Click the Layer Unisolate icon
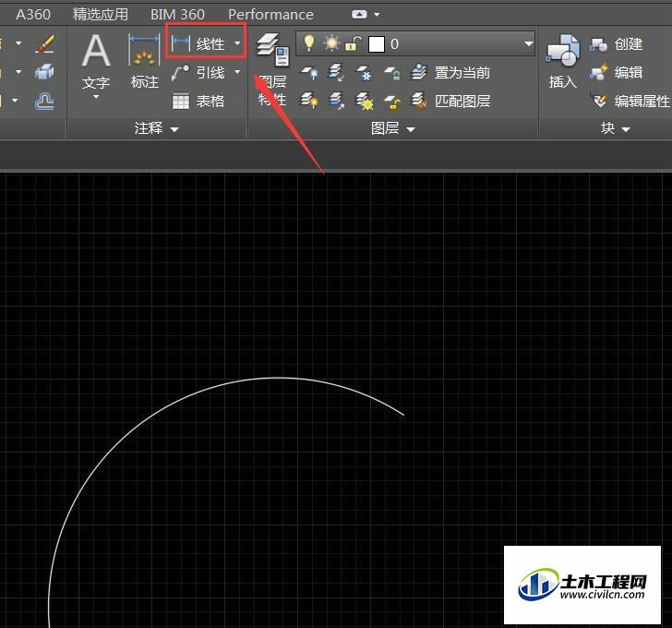 pyautogui.click(x=336, y=102)
